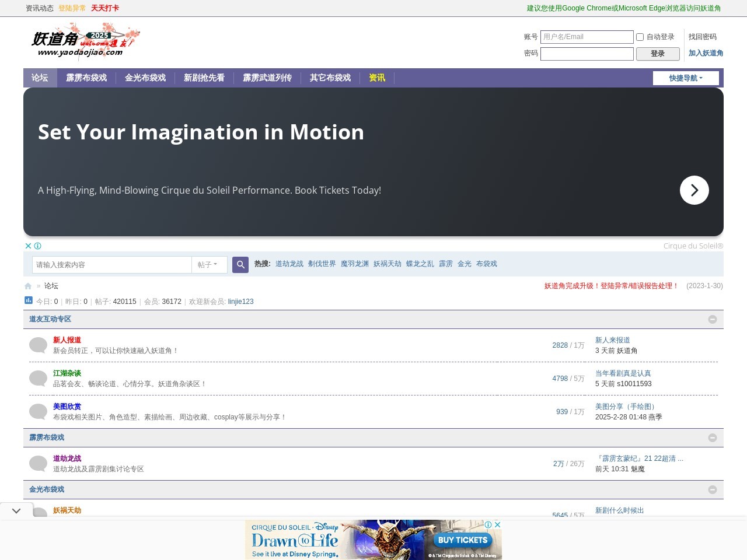Collapse the 道友互动专区 section
The width and height of the screenshot is (747, 560).
point(713,319)
